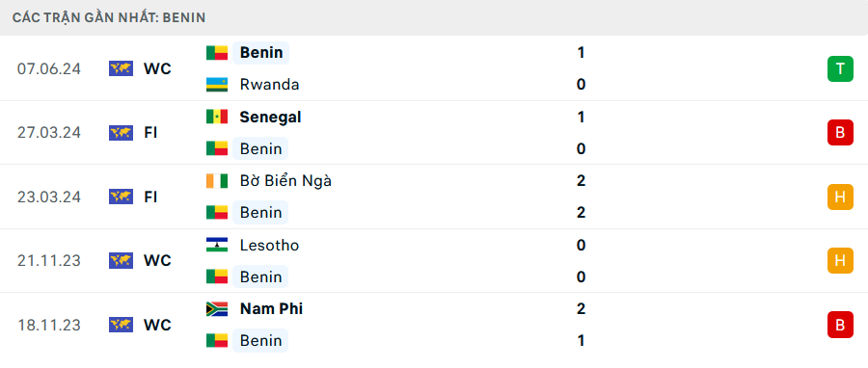Click the green T result badge
The height and width of the screenshot is (368, 868).
click(x=840, y=69)
